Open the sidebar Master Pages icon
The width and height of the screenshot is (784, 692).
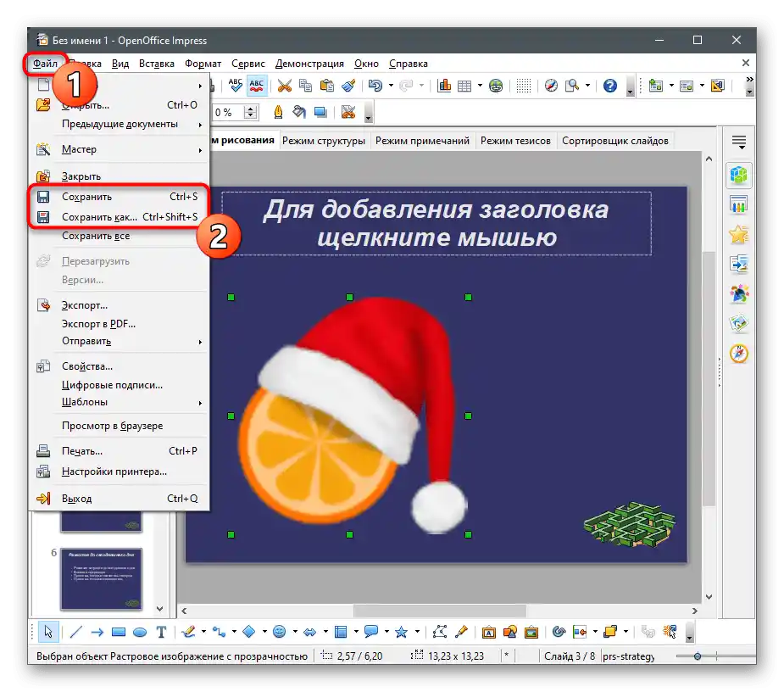click(738, 204)
